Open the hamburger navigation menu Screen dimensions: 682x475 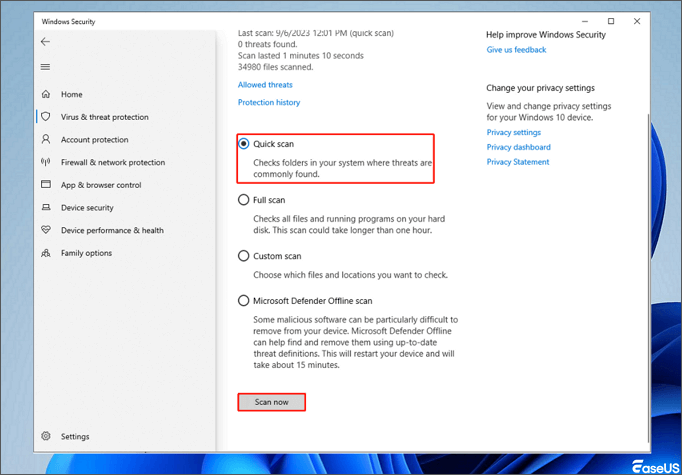click(x=45, y=67)
